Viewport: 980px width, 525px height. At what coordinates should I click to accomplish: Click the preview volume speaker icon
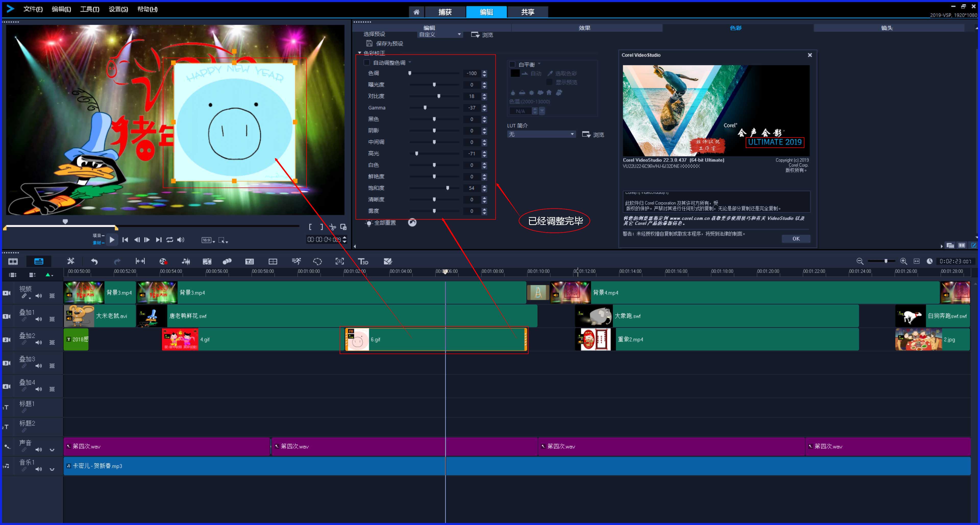[x=181, y=240]
